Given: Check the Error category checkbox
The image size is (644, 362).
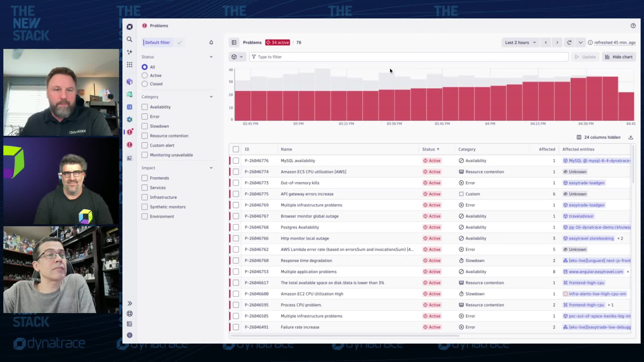Looking at the screenshot, I should pos(145,117).
